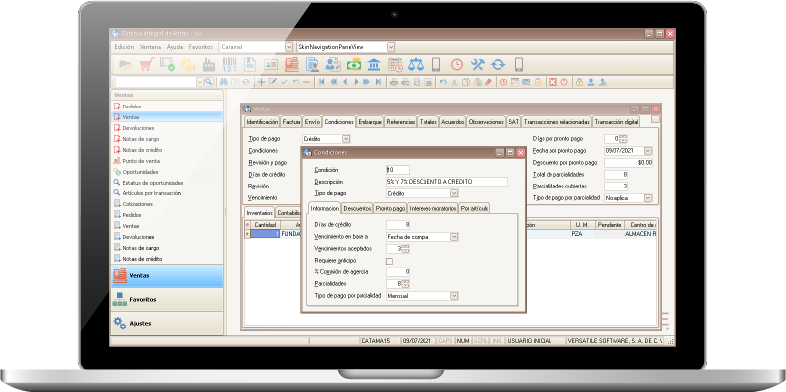Open the Favoritos navigation pane section

click(x=167, y=300)
